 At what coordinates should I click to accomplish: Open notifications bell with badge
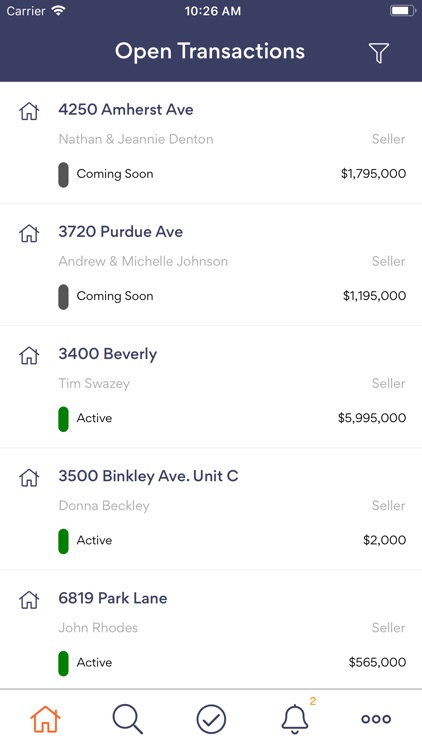click(x=297, y=717)
